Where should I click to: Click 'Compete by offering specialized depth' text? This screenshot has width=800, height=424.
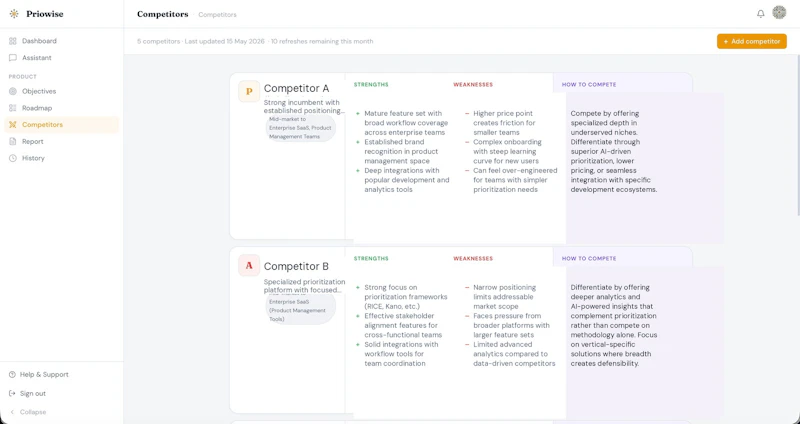click(x=614, y=152)
